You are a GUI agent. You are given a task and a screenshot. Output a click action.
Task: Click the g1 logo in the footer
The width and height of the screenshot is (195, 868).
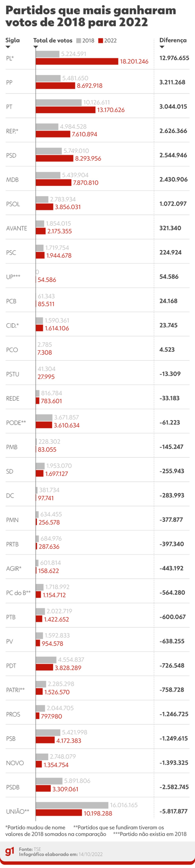[10, 851]
